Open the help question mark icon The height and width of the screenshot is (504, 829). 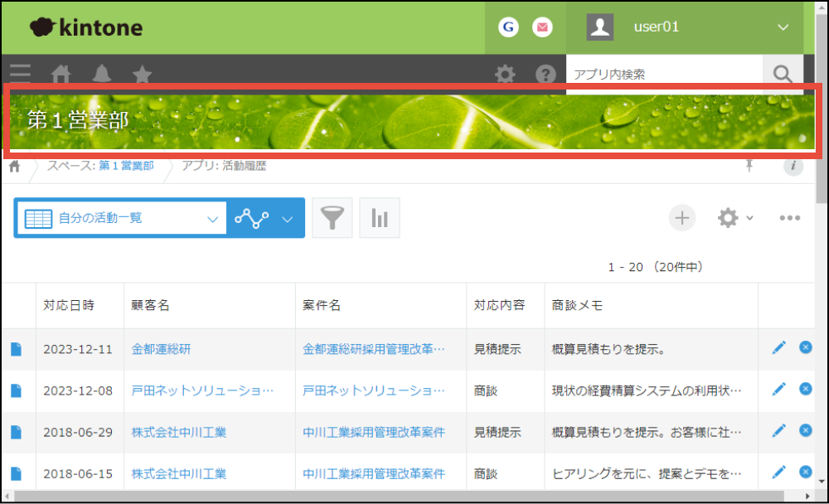[x=545, y=75]
